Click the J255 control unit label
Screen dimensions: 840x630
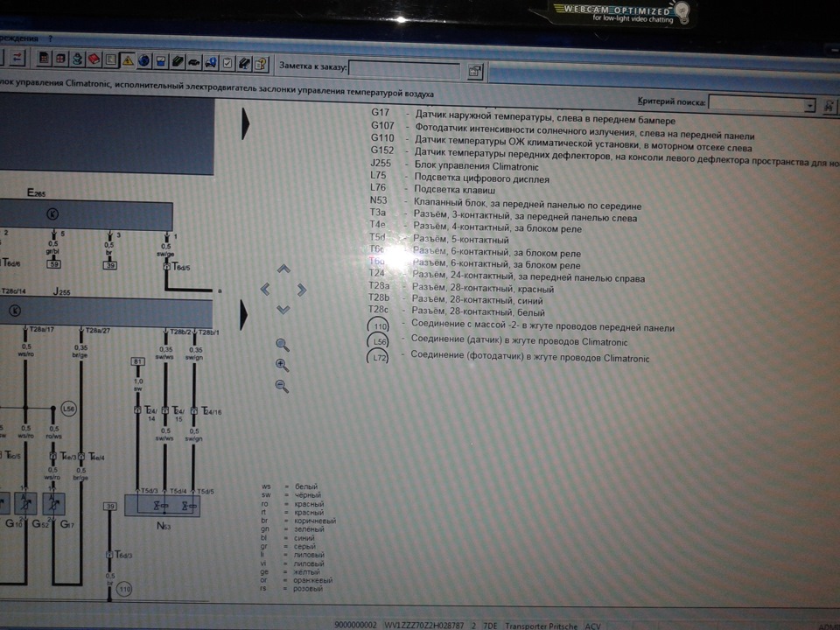61,292
